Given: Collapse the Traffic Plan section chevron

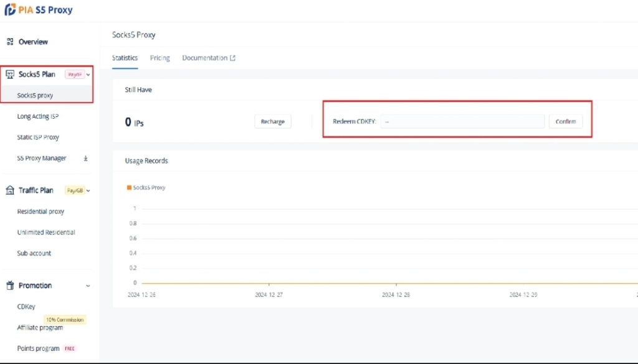Looking at the screenshot, I should click(x=88, y=190).
